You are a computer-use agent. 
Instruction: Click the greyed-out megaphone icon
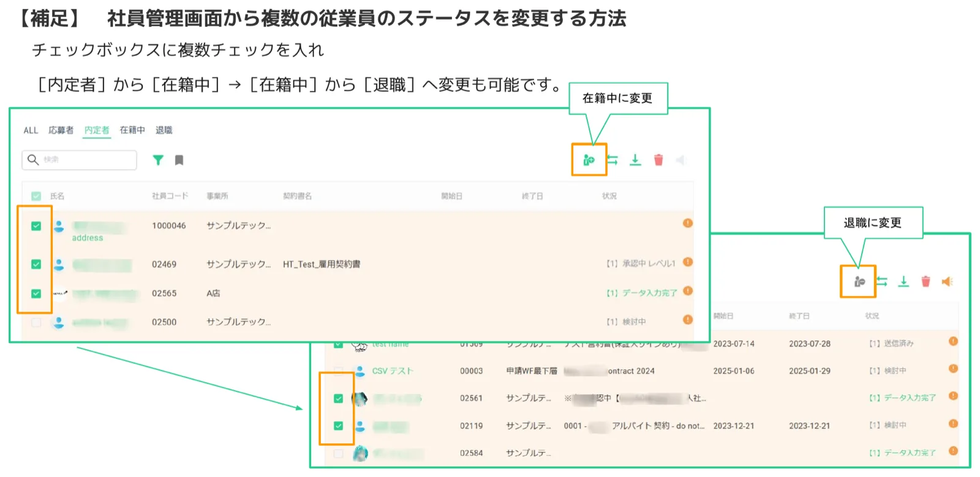coord(680,160)
